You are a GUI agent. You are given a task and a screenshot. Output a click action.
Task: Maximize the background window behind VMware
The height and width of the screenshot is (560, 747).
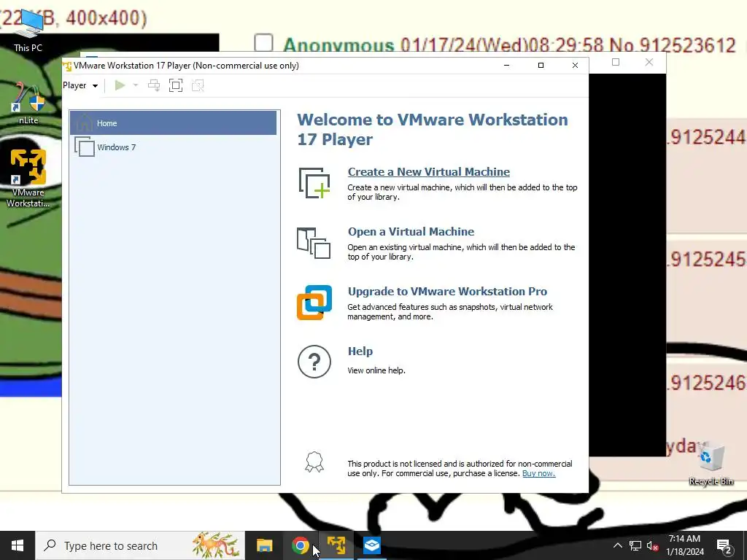(616, 63)
